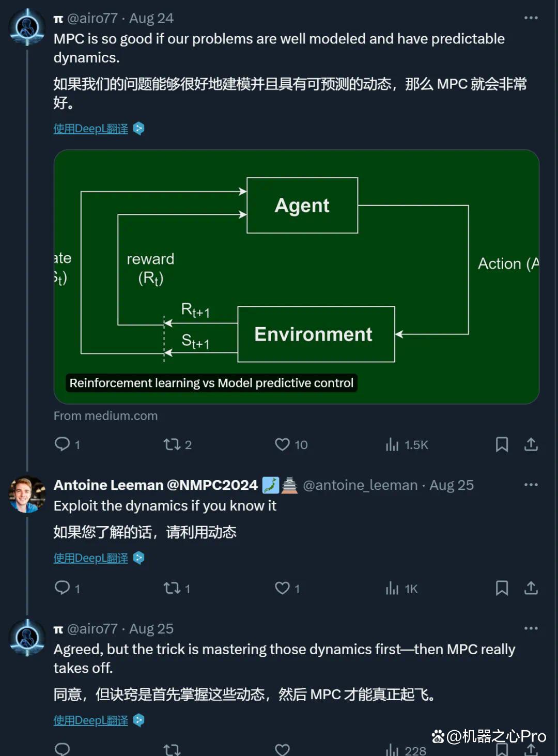Open more options on first tweet
The height and width of the screenshot is (756, 558).
[x=531, y=18]
